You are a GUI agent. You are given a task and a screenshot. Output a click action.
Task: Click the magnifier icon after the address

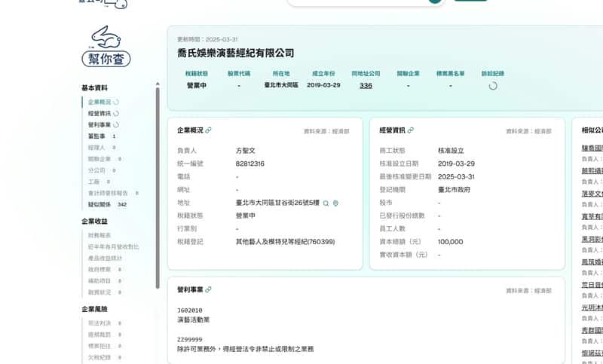pos(326,203)
